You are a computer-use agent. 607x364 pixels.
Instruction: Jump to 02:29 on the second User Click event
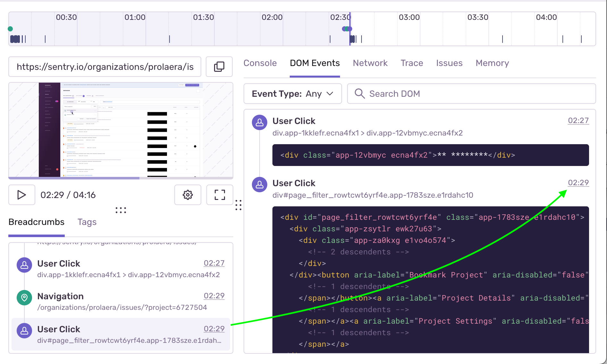[x=578, y=183]
